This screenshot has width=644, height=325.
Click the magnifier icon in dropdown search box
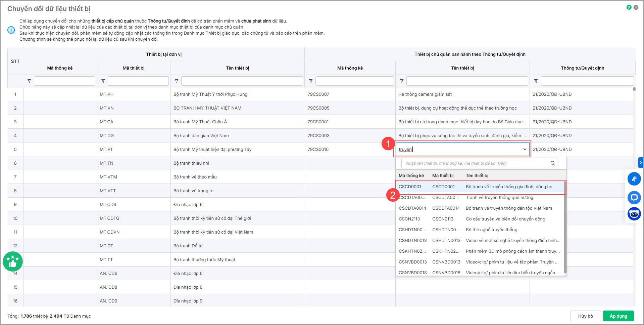click(553, 163)
